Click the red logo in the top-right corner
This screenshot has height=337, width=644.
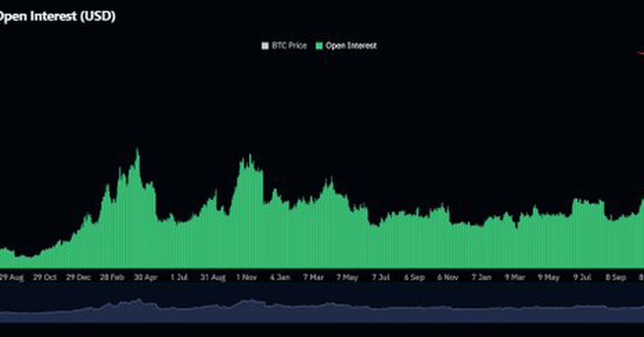point(640,53)
